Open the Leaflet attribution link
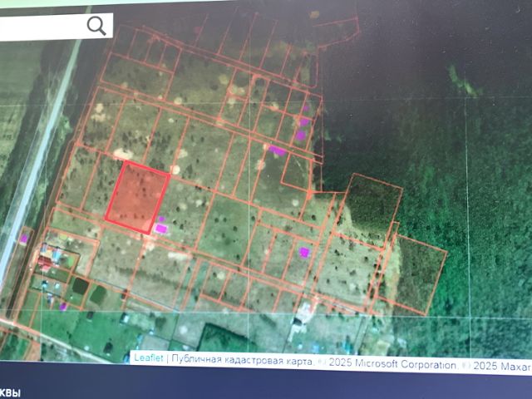The width and height of the screenshot is (532, 399). coord(149,357)
